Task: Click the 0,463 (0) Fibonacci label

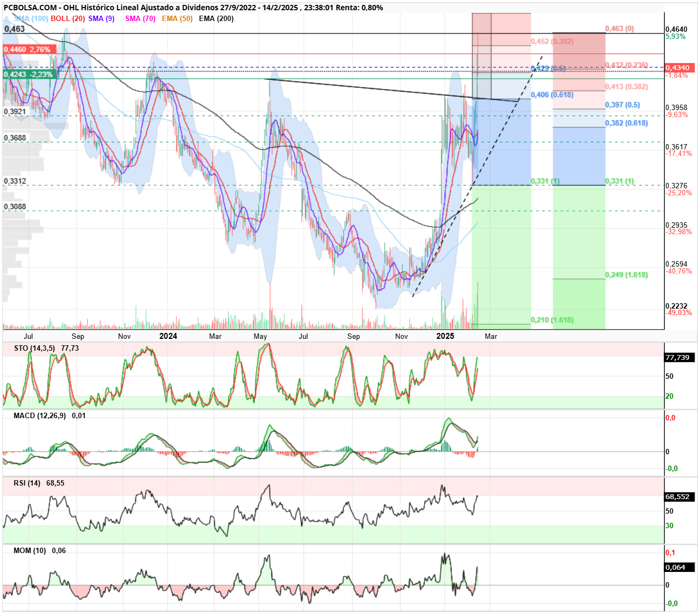Action: [620, 29]
